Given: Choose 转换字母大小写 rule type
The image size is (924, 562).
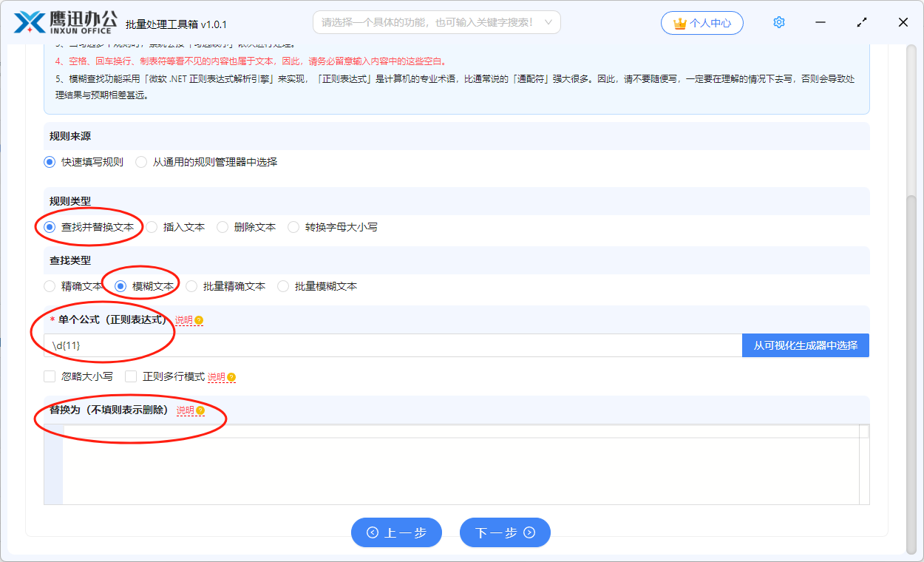Looking at the screenshot, I should 333,227.
